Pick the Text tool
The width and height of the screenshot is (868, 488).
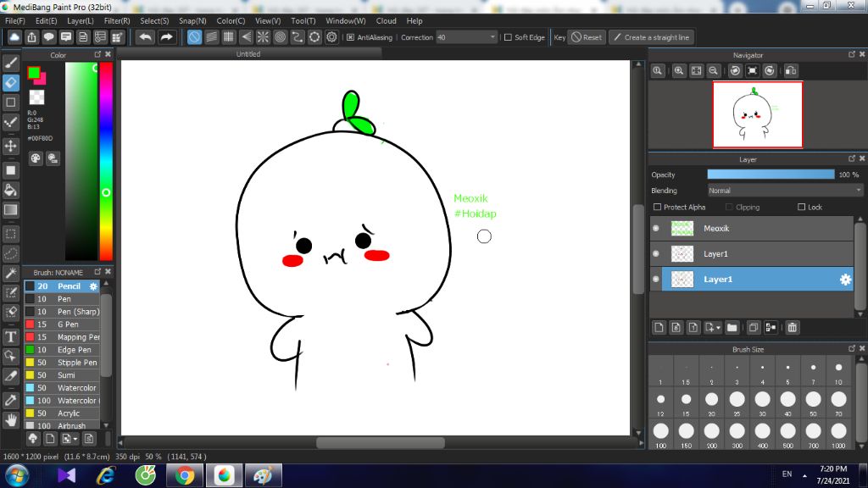(x=11, y=335)
